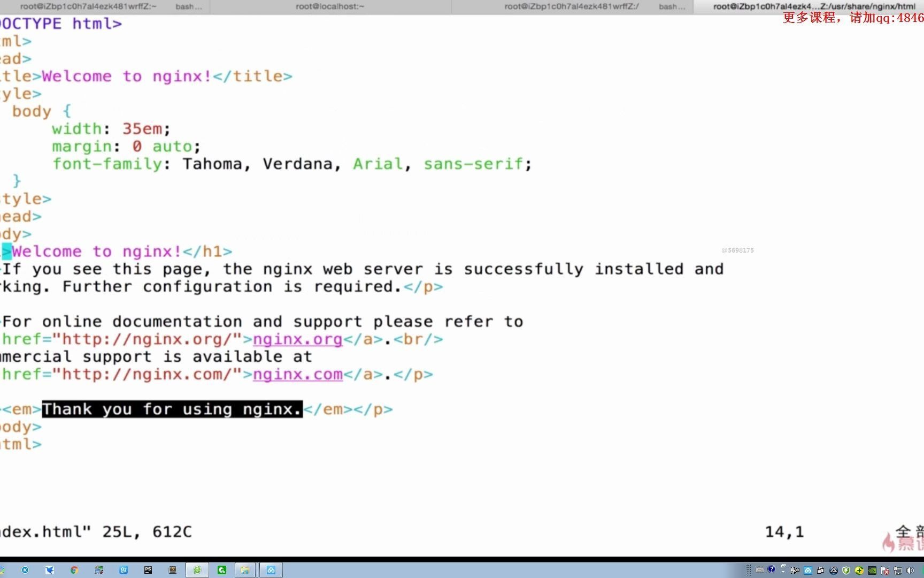
Task: Switch to the root@iZbp1c0h7al4ezk481wrffZ:/ tab
Action: pos(572,6)
